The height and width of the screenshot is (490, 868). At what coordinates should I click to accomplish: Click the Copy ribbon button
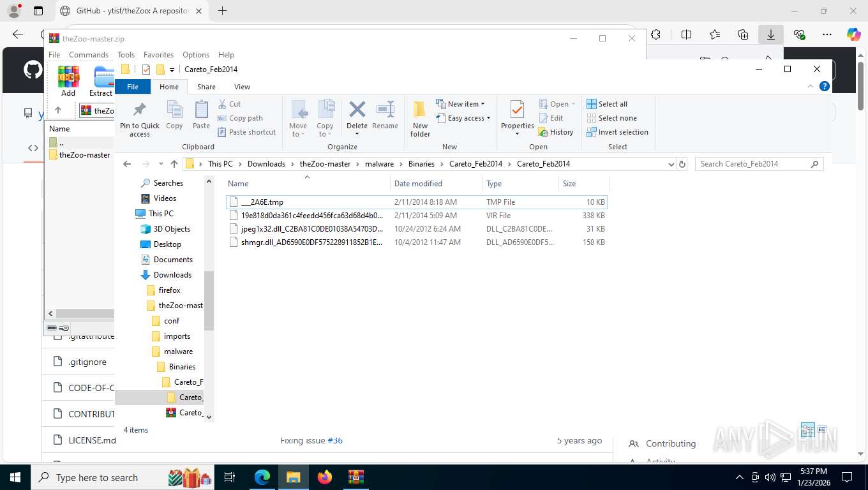tap(174, 115)
